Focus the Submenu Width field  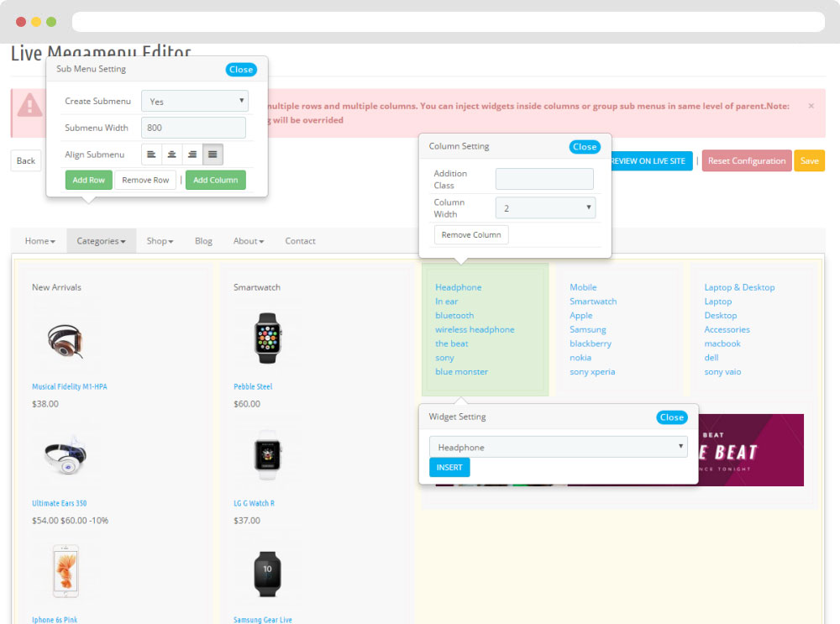tap(193, 128)
